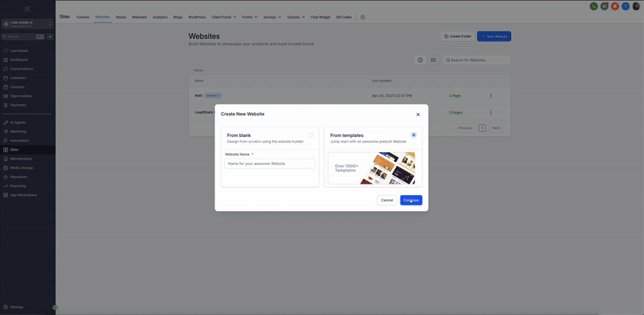Click the Over 1000+ Templates preview image

click(373, 168)
